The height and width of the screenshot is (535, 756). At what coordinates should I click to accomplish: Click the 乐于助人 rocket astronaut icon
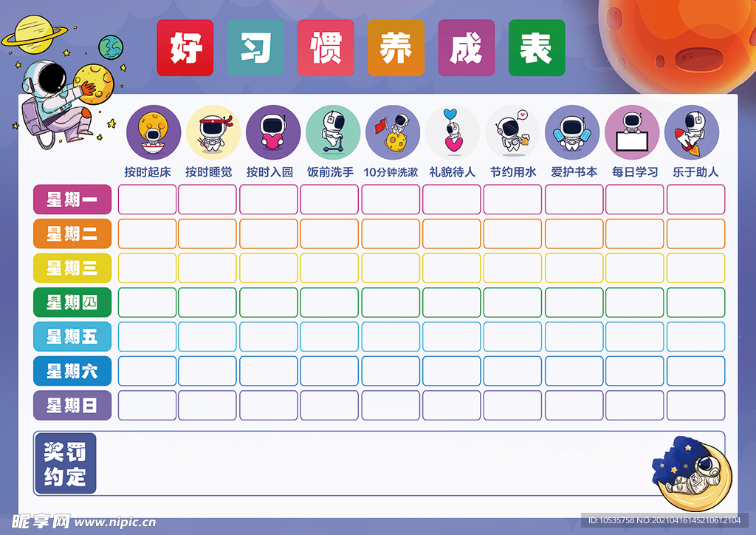point(692,133)
